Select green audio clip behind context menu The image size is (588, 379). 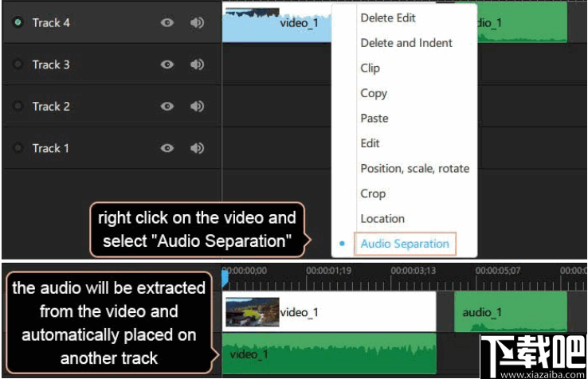[522, 22]
